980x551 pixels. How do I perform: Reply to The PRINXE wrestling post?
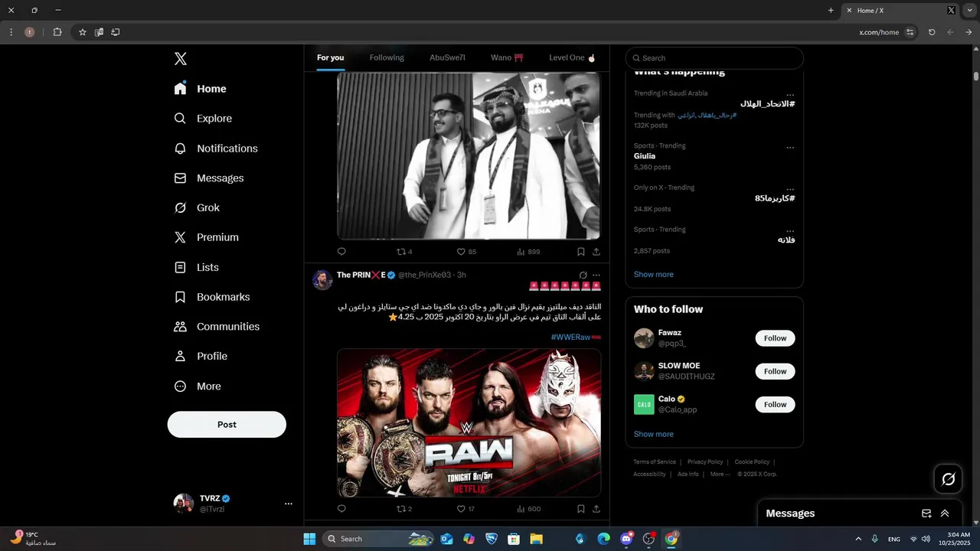point(341,509)
